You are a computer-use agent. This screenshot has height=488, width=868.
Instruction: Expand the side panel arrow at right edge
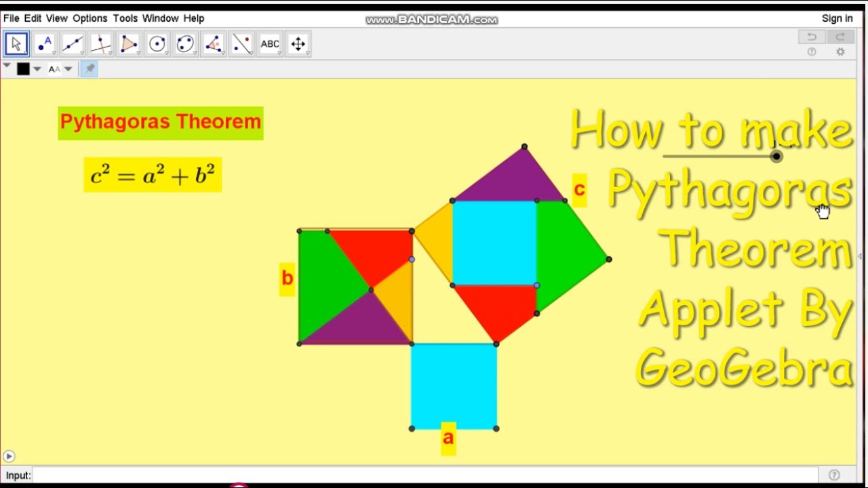(861, 256)
